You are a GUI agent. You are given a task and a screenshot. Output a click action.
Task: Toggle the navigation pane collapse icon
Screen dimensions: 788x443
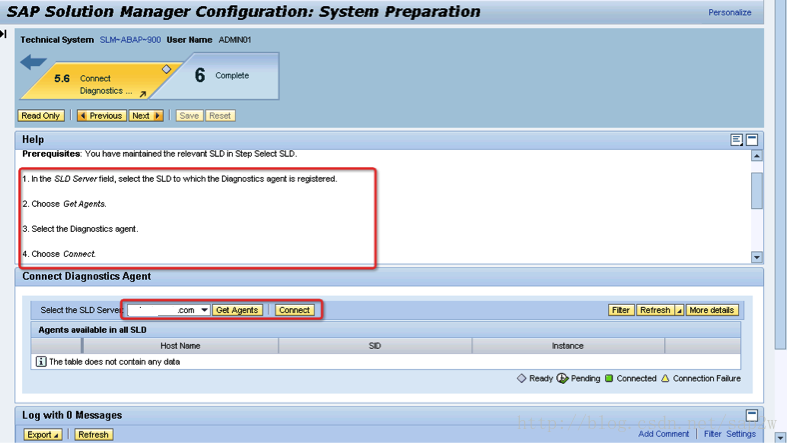click(x=4, y=34)
